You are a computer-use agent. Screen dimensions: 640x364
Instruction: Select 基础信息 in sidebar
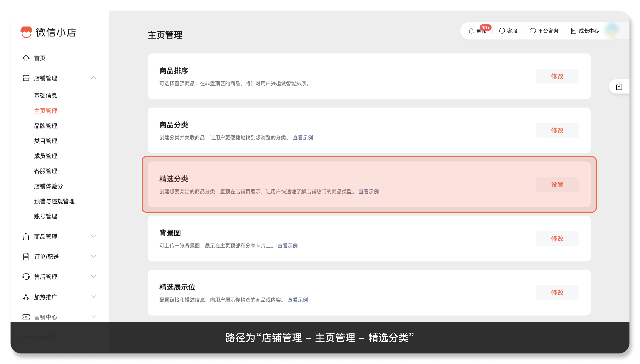(x=45, y=96)
